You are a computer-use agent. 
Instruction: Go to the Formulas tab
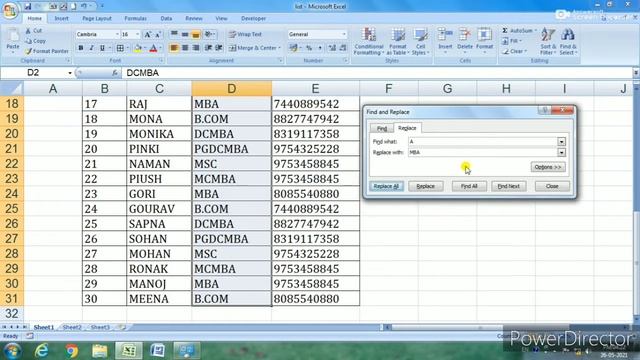135,18
